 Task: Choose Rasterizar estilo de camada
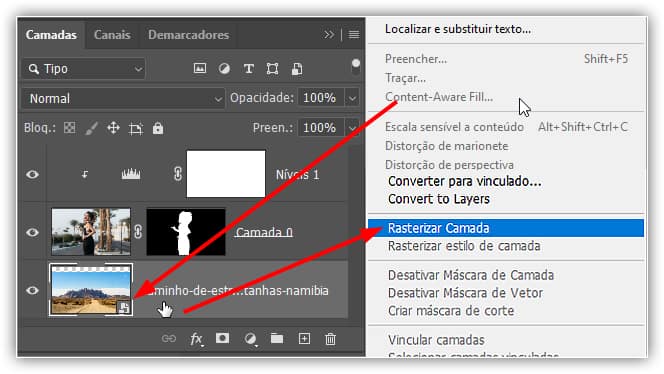click(x=464, y=246)
